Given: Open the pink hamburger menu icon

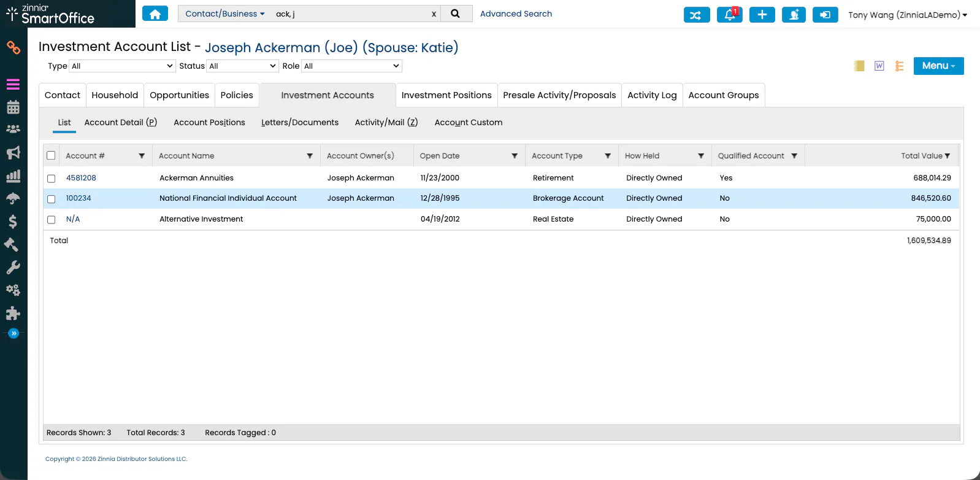Looking at the screenshot, I should pos(13,85).
